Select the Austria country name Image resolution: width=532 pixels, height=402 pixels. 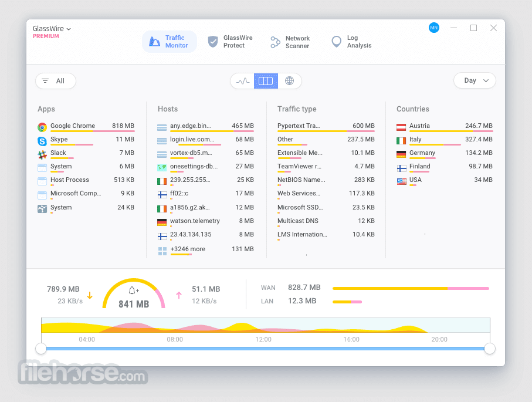pos(420,126)
